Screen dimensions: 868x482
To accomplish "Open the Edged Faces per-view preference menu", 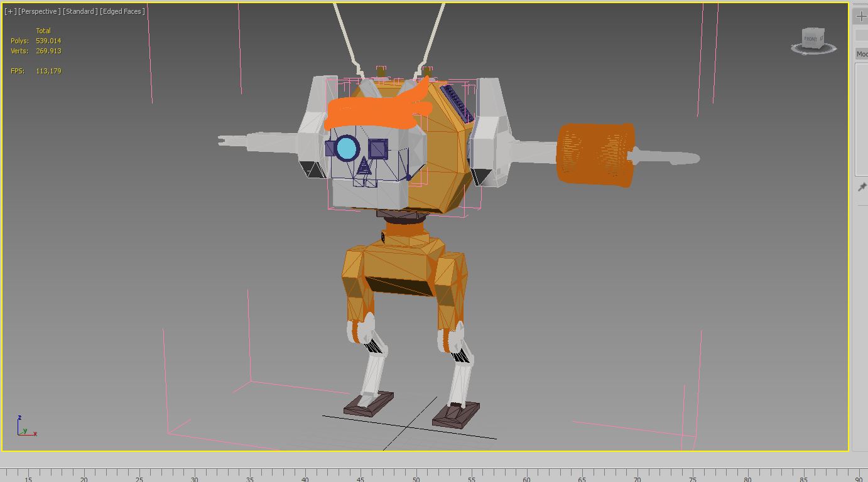I will pyautogui.click(x=122, y=11).
